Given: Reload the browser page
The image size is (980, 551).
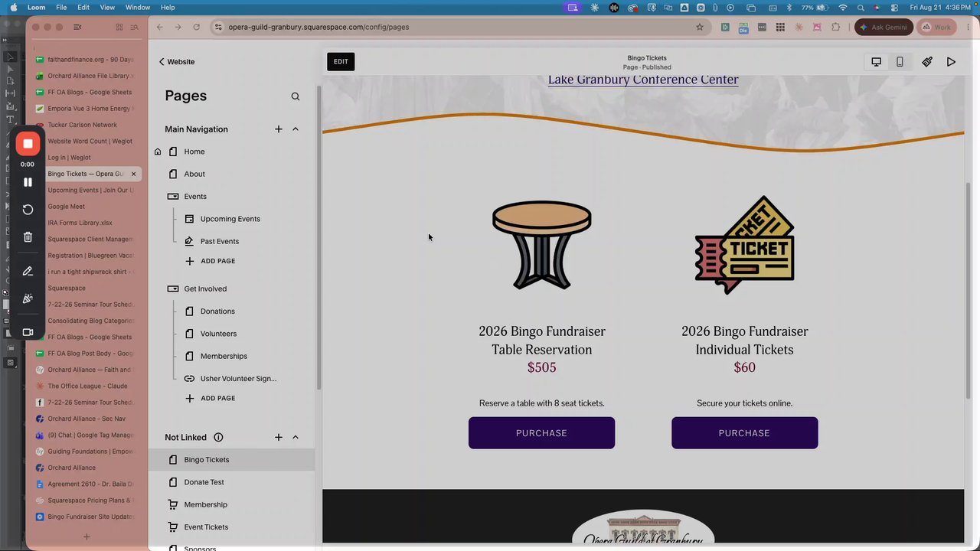Looking at the screenshot, I should coord(197,27).
